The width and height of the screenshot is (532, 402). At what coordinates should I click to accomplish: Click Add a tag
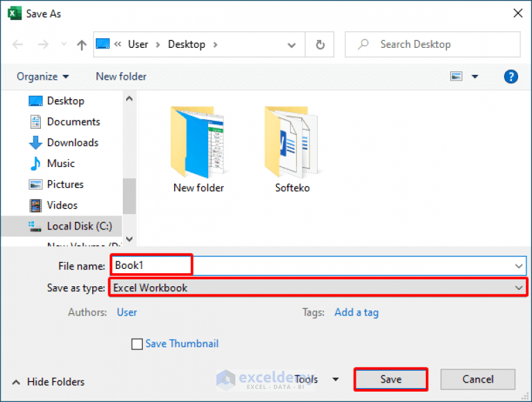357,312
